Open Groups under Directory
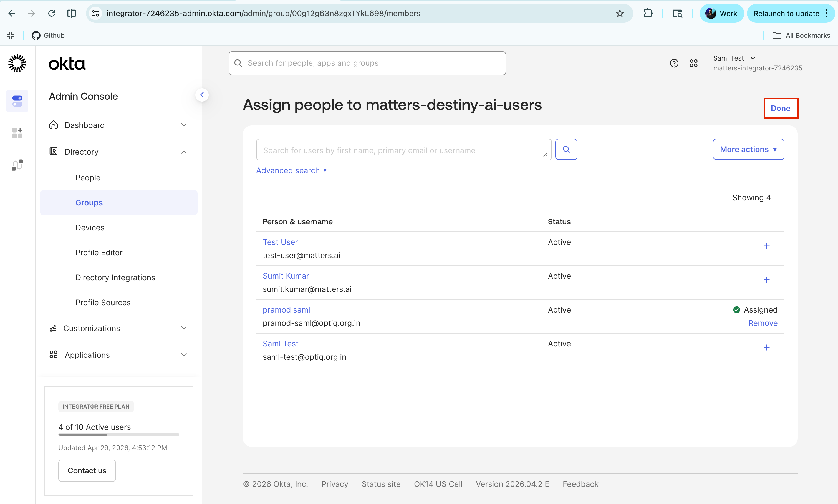 [x=119, y=202]
